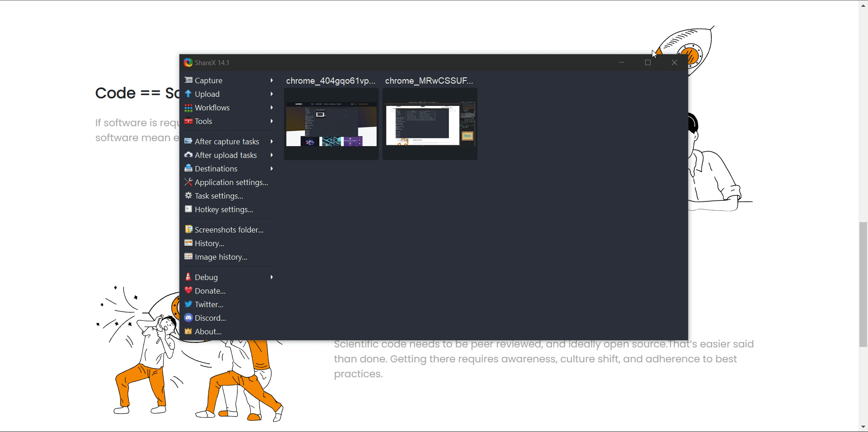The image size is (868, 432).
Task: Maximize the ShareX window
Action: point(648,62)
